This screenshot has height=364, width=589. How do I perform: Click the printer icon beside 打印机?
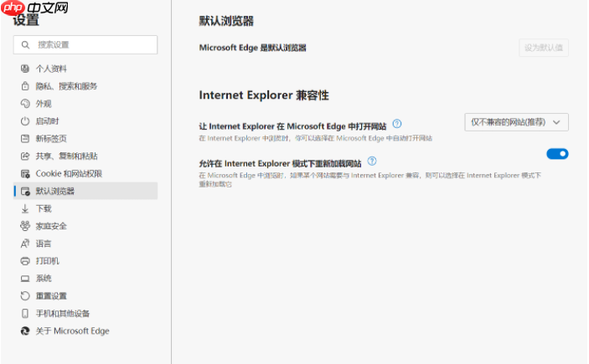25,261
